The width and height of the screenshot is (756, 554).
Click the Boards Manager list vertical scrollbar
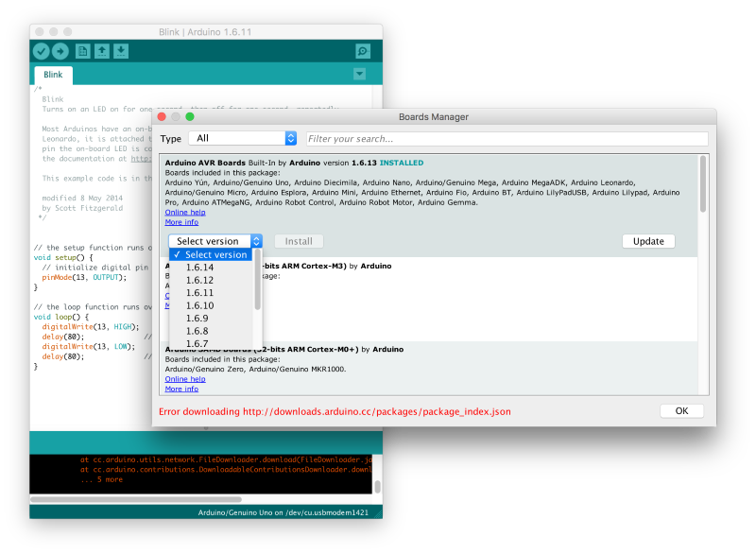click(x=703, y=183)
